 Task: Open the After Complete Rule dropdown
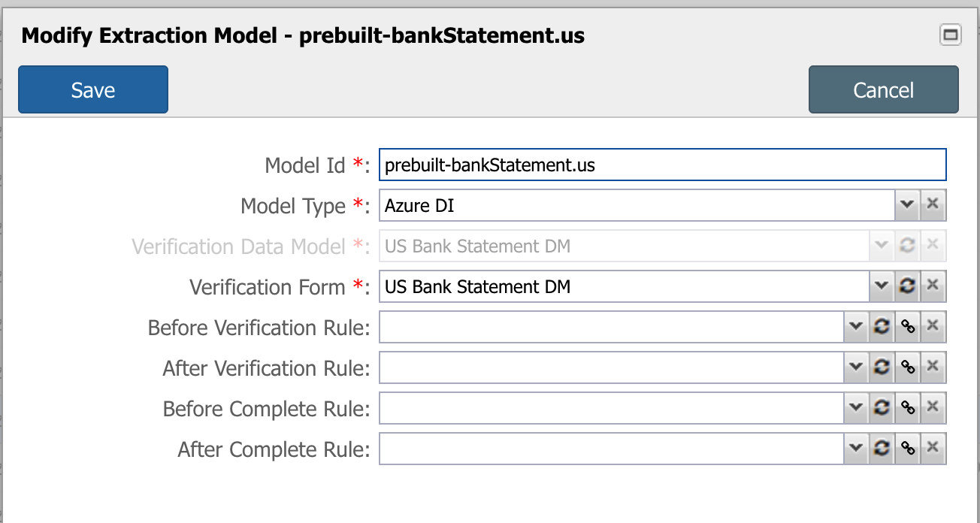(x=856, y=449)
